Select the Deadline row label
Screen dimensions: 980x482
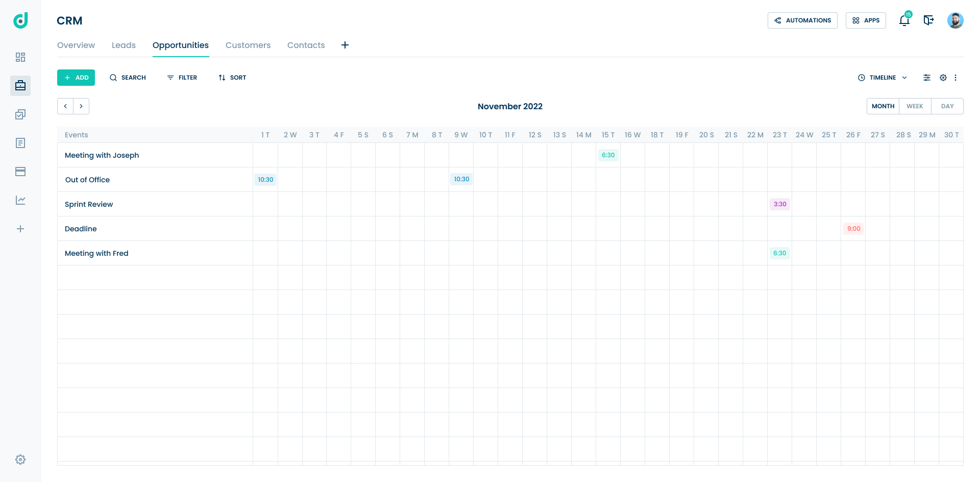pos(81,229)
